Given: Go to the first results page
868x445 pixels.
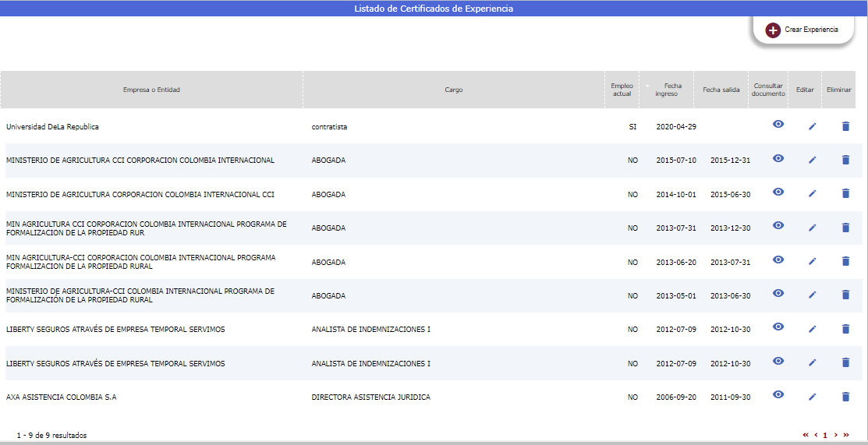Looking at the screenshot, I should 806,435.
